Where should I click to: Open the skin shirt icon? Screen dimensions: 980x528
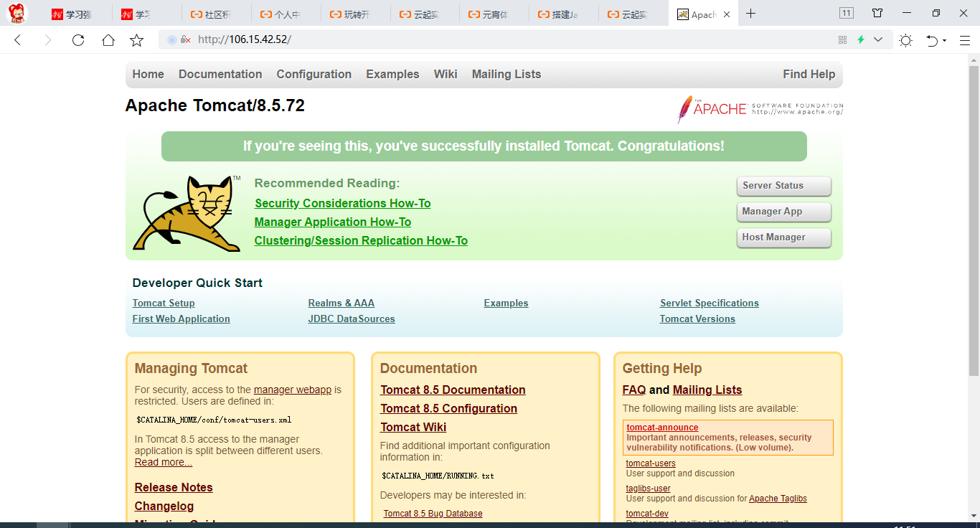[877, 13]
